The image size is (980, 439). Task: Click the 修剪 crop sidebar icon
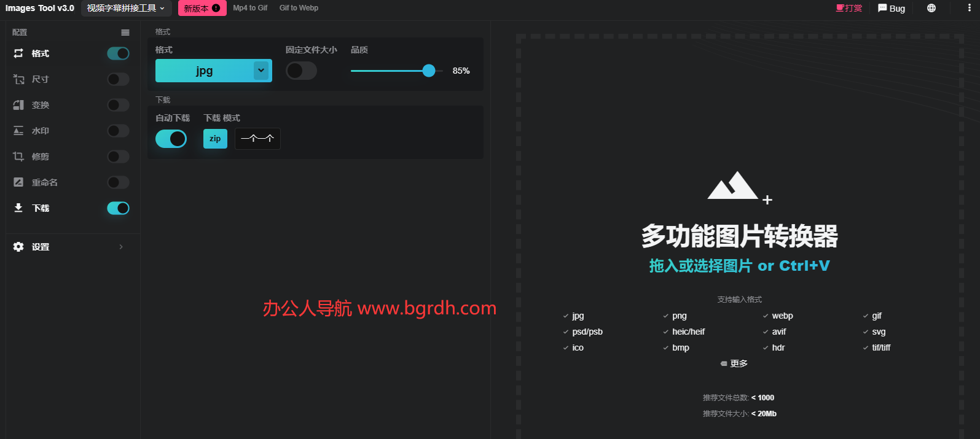point(18,157)
